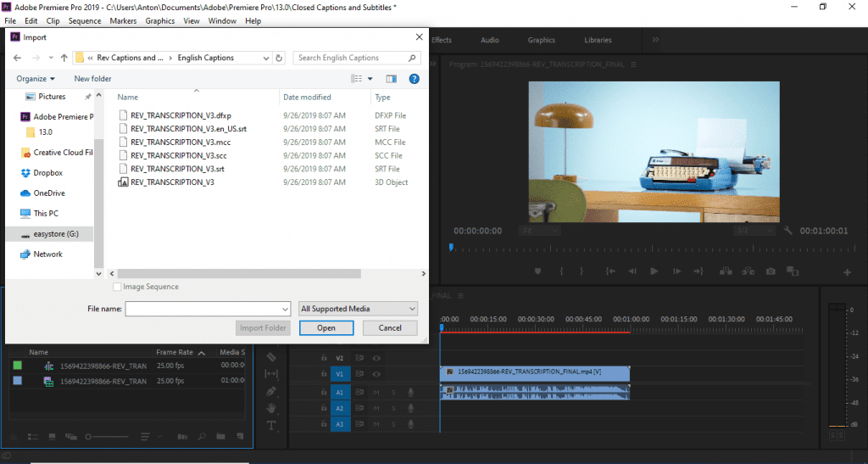Open the All Supported Media file type dropdown

point(358,309)
